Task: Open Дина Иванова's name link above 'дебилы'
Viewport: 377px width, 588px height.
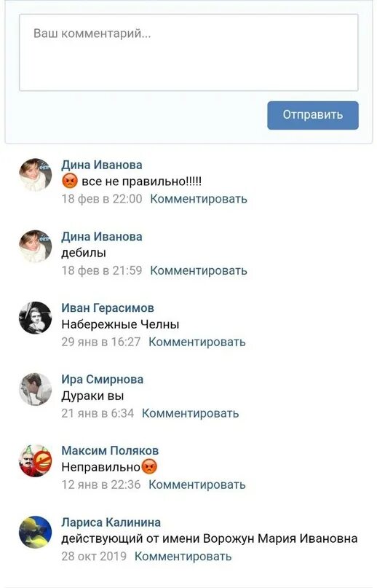Action: pyautogui.click(x=102, y=237)
